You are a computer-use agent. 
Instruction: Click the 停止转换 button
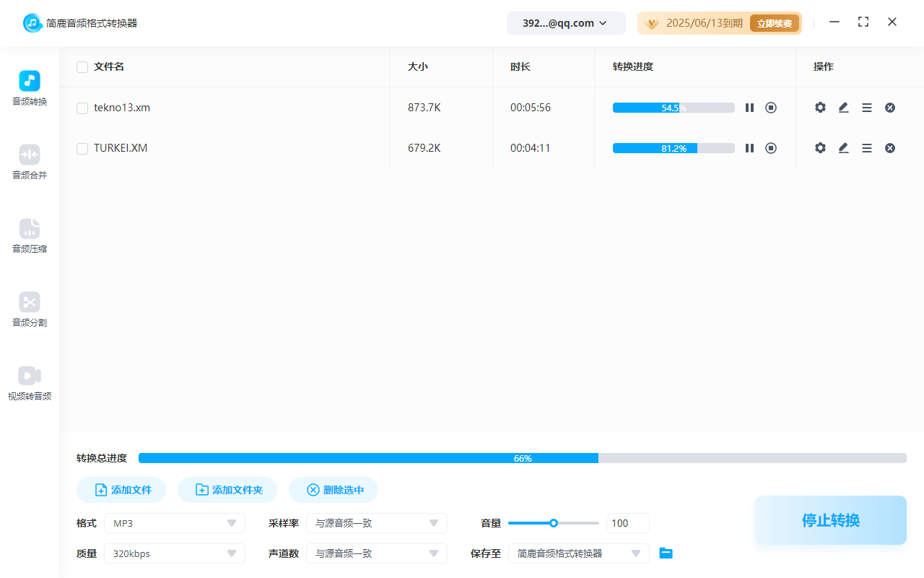coord(830,520)
